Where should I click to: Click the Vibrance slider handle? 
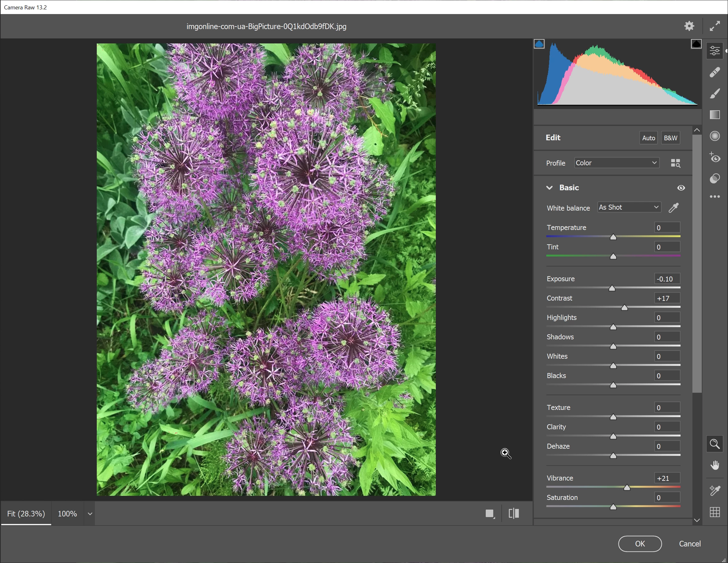pos(627,488)
